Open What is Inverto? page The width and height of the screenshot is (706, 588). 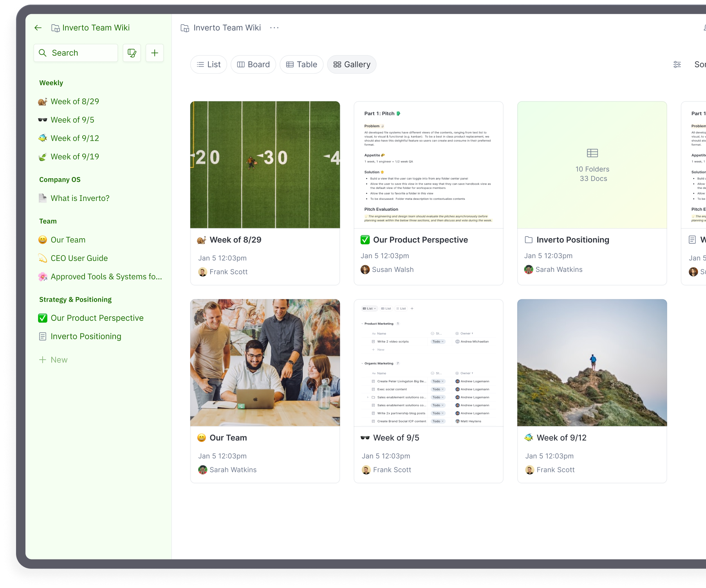(x=80, y=198)
